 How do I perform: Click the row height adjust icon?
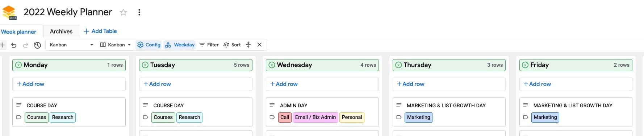point(248,45)
